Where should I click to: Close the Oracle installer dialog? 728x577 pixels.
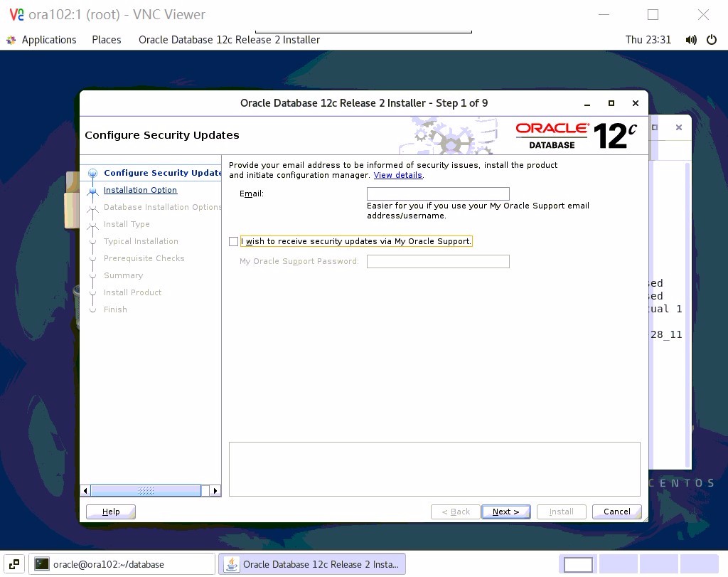tap(635, 103)
